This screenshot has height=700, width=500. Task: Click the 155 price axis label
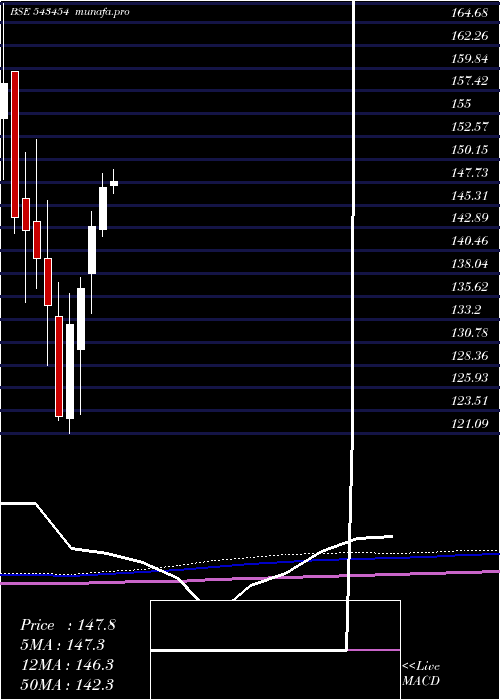pyautogui.click(x=461, y=104)
